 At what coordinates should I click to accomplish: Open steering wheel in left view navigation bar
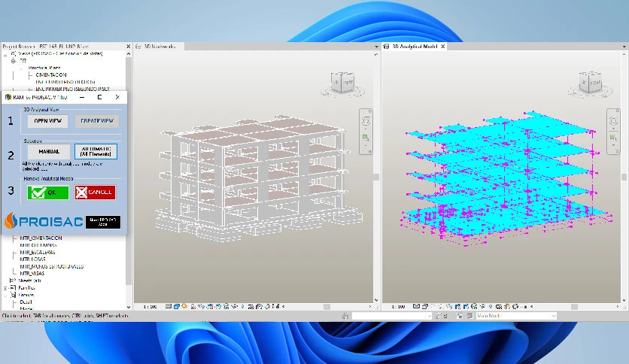(x=366, y=121)
